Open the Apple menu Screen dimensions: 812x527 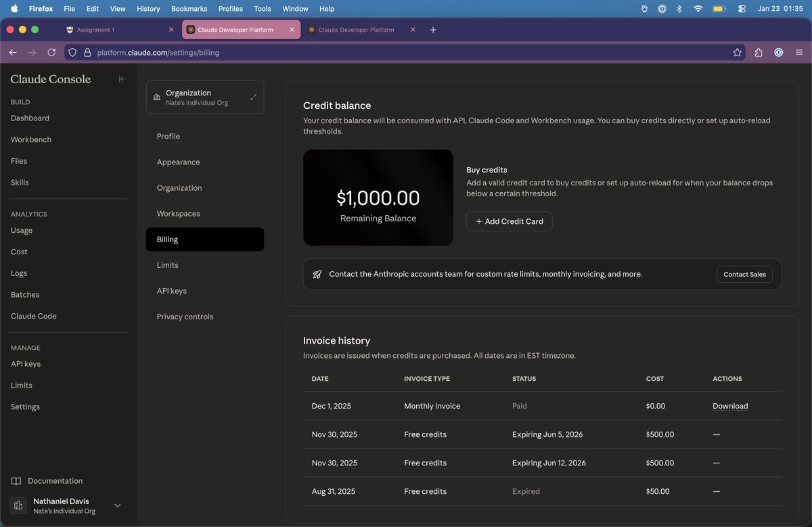(14, 9)
